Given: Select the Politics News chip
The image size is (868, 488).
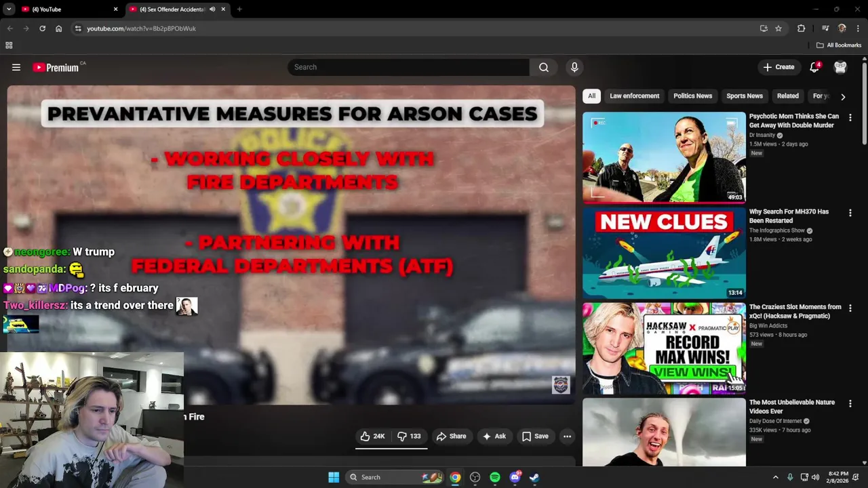Looking at the screenshot, I should point(692,96).
